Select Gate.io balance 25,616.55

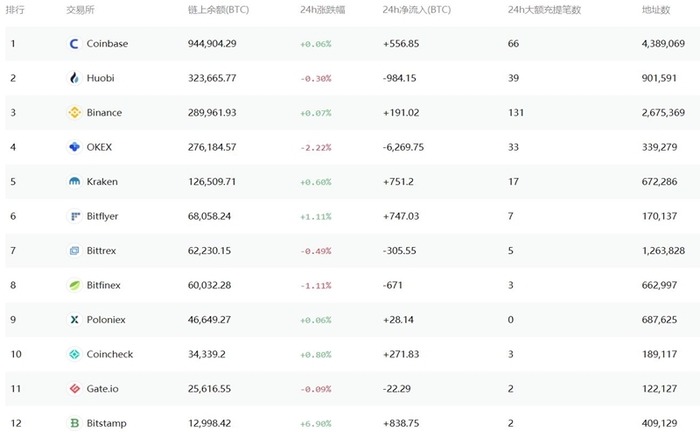tap(209, 388)
